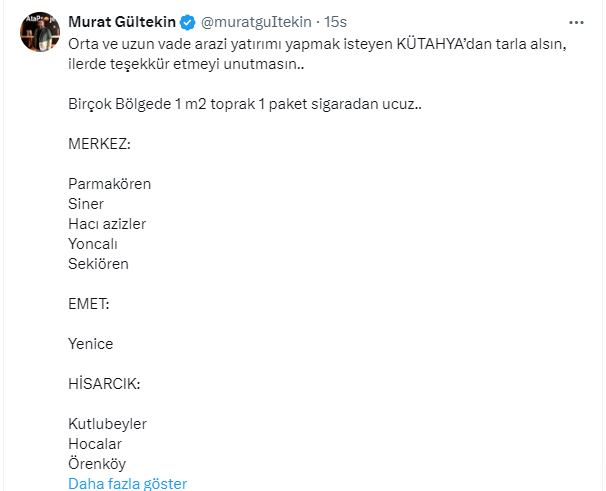Image resolution: width=606 pixels, height=491 pixels.
Task: Click the Hacı azizler line
Action: [106, 224]
